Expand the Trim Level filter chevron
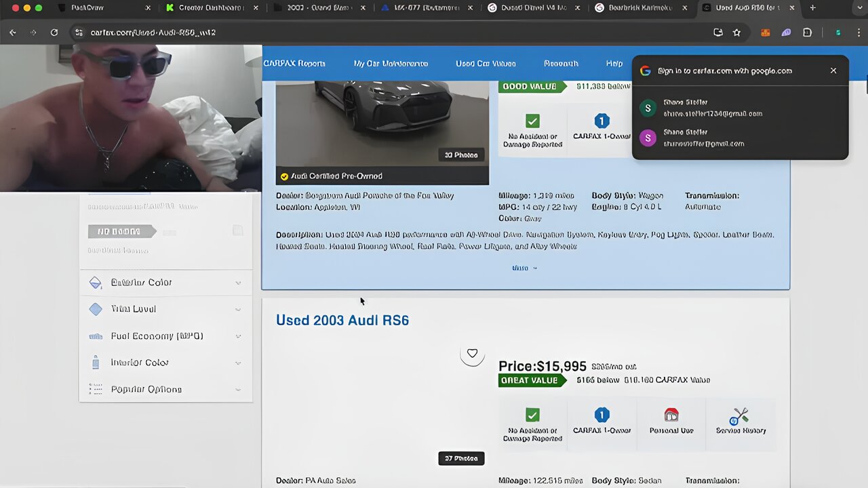The width and height of the screenshot is (868, 488). [x=238, y=309]
